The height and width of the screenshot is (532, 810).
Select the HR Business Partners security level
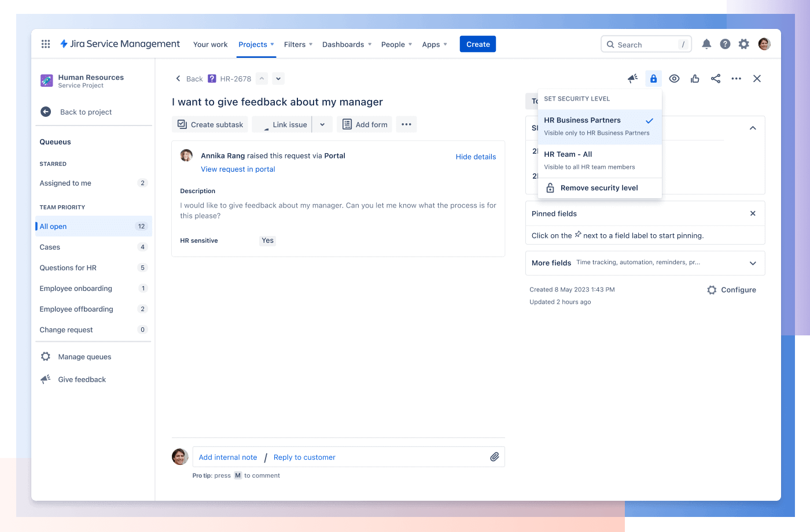(x=581, y=120)
